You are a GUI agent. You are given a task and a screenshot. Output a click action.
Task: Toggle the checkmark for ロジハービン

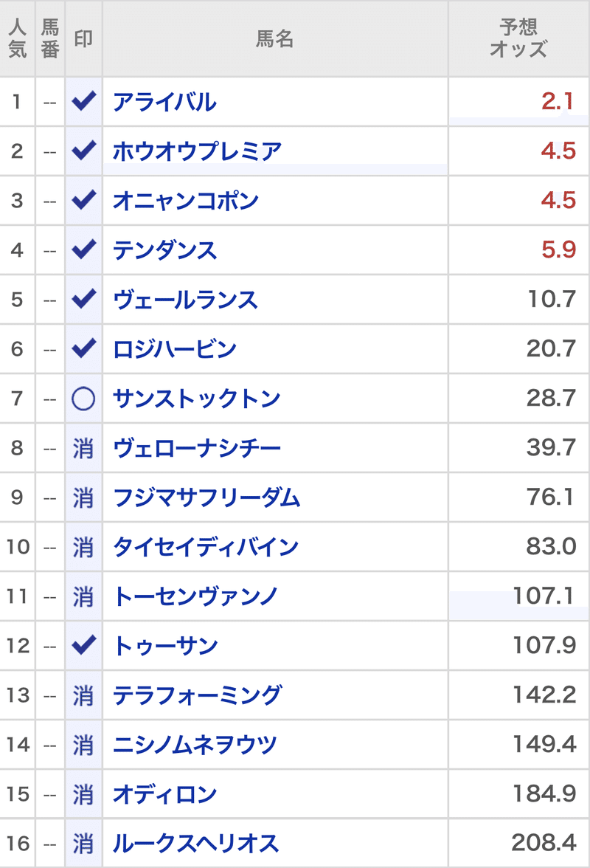coord(83,348)
